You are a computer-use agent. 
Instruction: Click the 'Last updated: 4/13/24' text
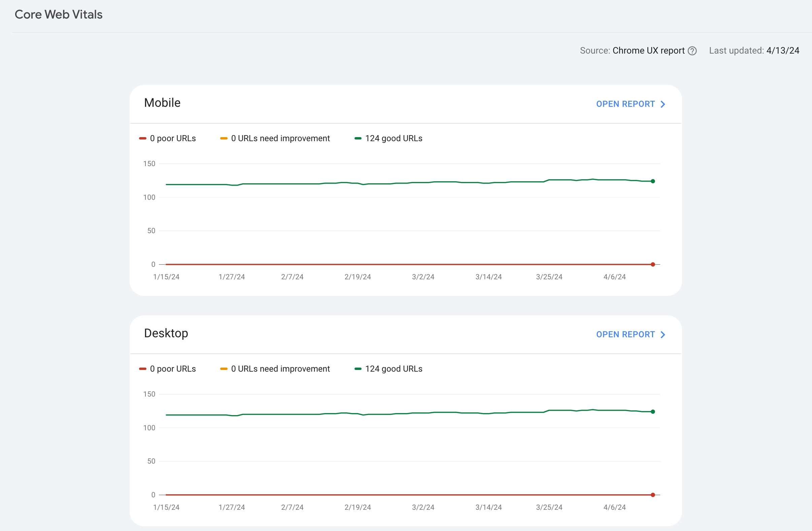pos(754,51)
